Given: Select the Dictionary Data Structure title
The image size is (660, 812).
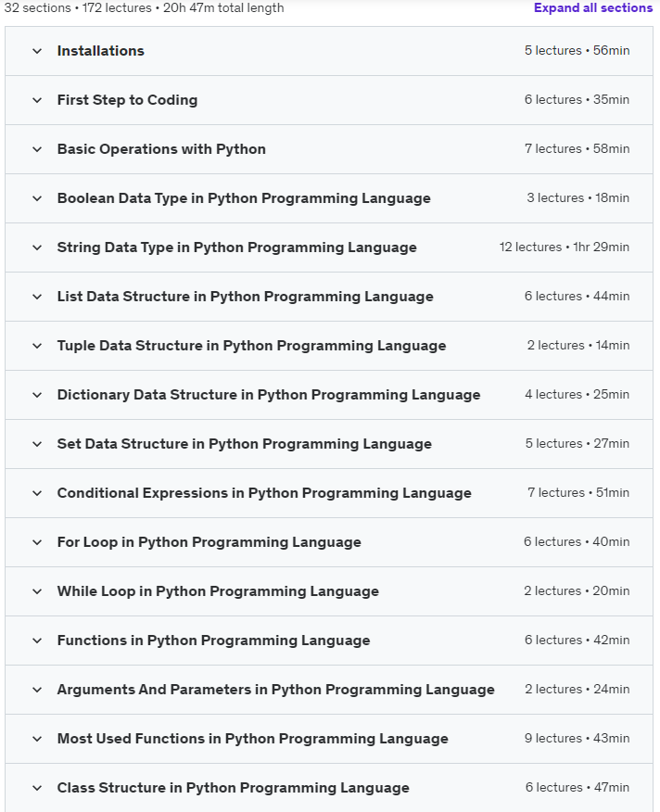Looking at the screenshot, I should click(x=269, y=395).
